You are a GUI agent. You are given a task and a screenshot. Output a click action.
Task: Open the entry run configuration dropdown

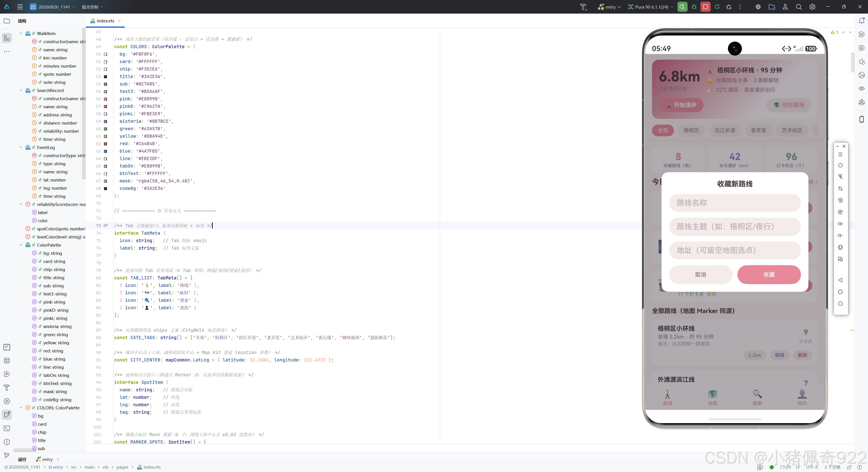[x=609, y=7]
